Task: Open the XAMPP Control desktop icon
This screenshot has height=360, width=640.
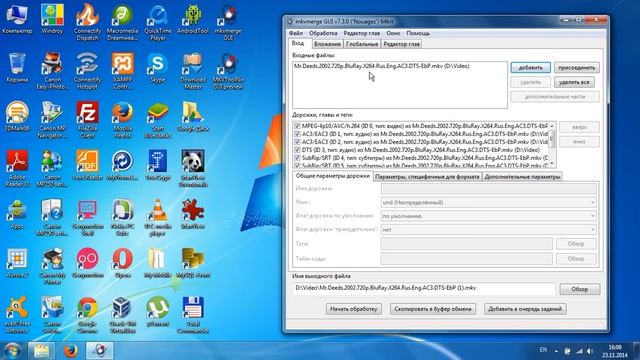Action: (x=122, y=71)
